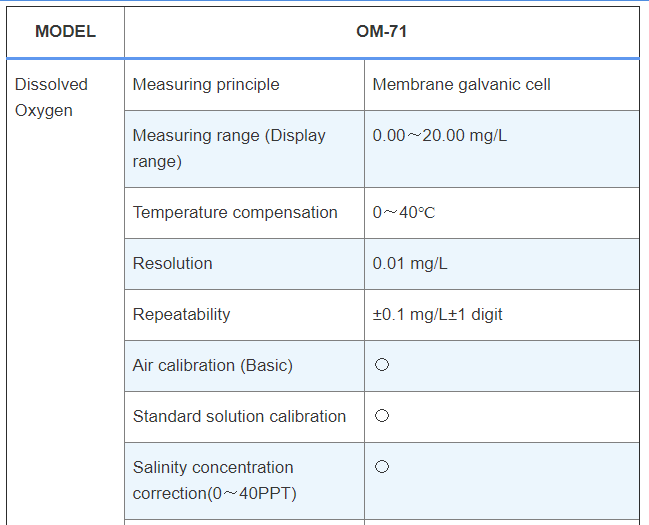
Task: Click the OM-71 column header
Action: pos(381,32)
